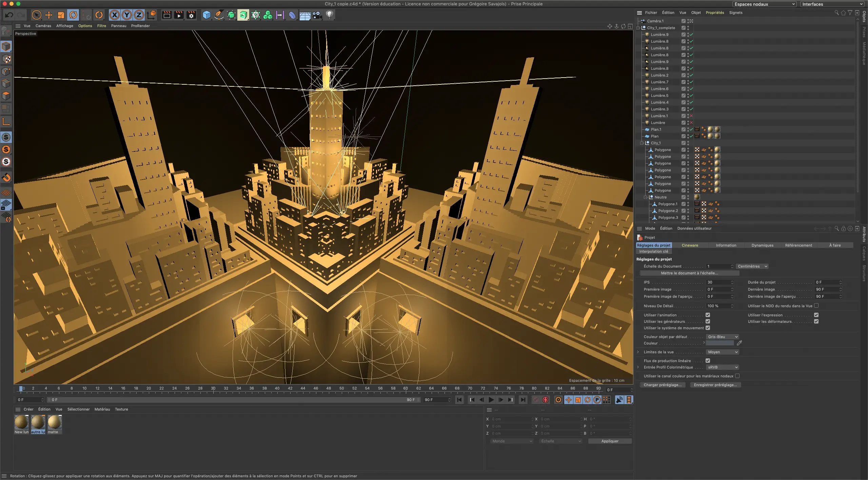Open the Gris-Bleu default color dropdown
Viewport: 868px width, 480px height.
click(722, 337)
